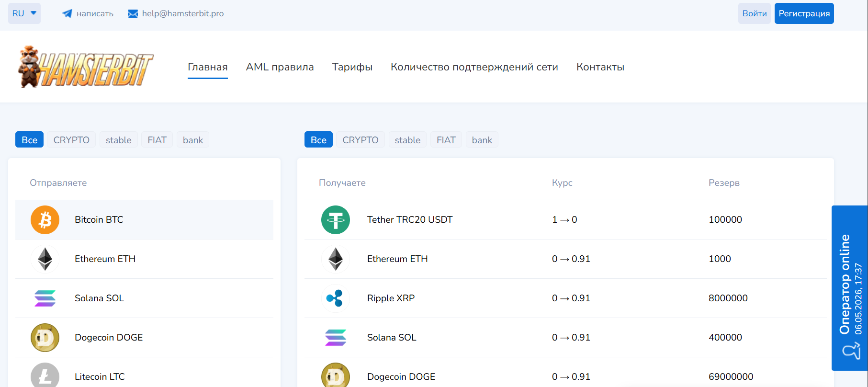The height and width of the screenshot is (387, 868).
Task: Select Ethereum ETH text in send list
Action: [105, 259]
